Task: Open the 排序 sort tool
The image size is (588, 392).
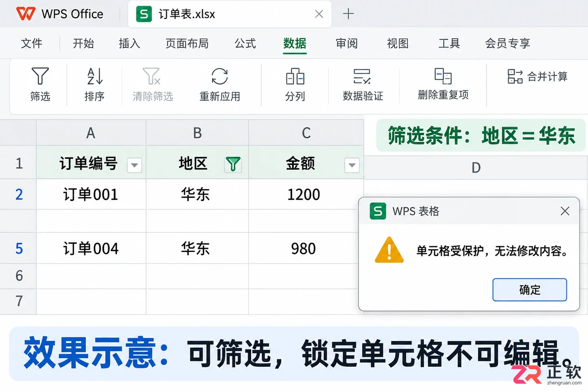Action: click(95, 84)
